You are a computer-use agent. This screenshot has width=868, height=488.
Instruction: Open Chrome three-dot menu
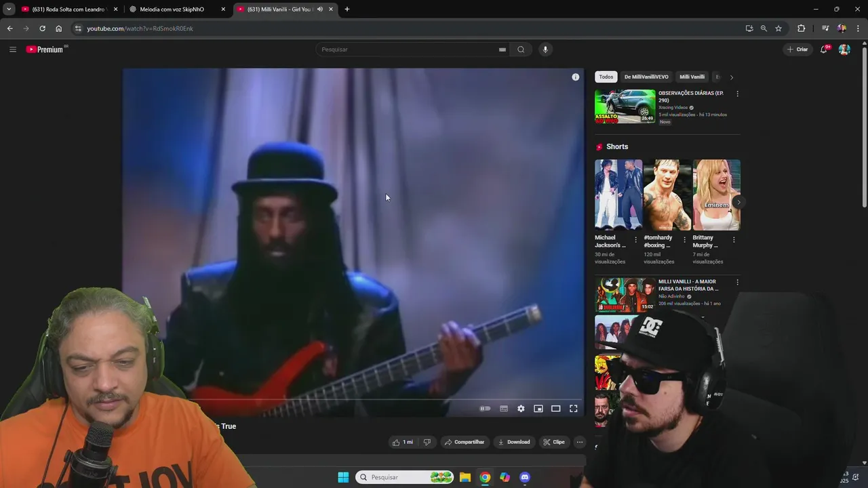(859, 28)
